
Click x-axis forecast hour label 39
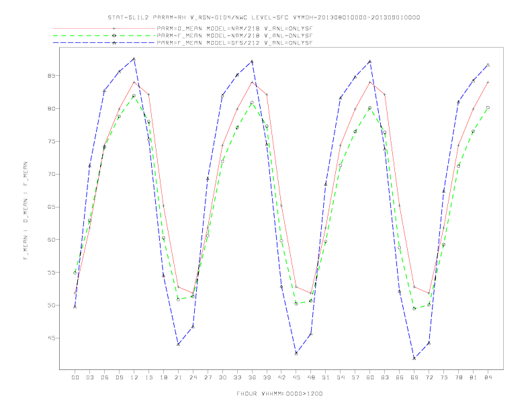click(267, 377)
